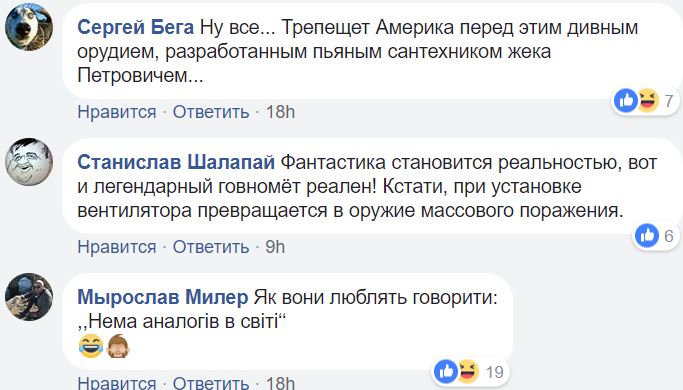The width and height of the screenshot is (683, 390).
Task: Open Станислав Шалапай's profile name link
Action: click(176, 162)
